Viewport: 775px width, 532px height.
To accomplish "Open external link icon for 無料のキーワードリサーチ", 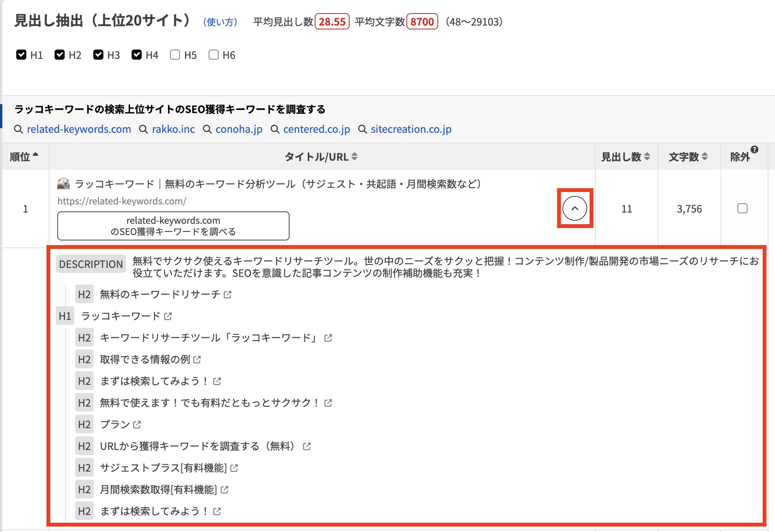I will [228, 295].
